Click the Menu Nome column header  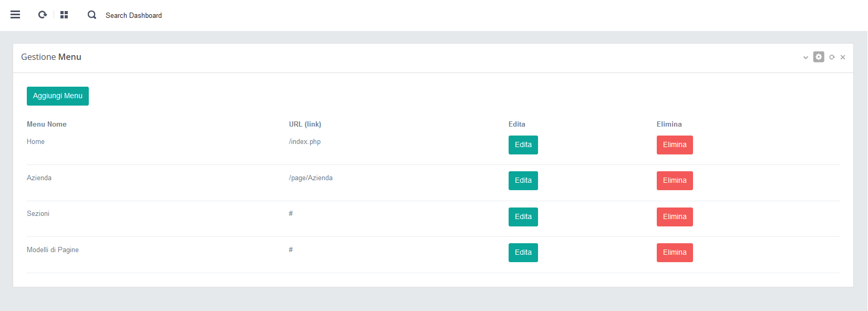pyautogui.click(x=47, y=125)
